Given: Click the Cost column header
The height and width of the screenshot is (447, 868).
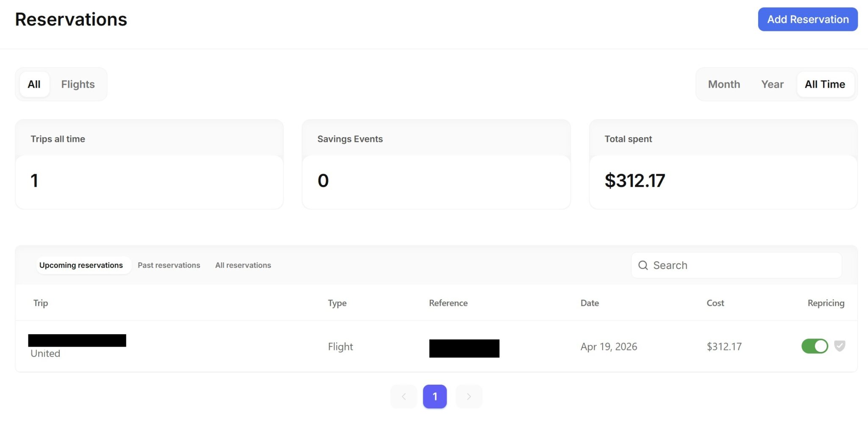Looking at the screenshot, I should [x=715, y=303].
